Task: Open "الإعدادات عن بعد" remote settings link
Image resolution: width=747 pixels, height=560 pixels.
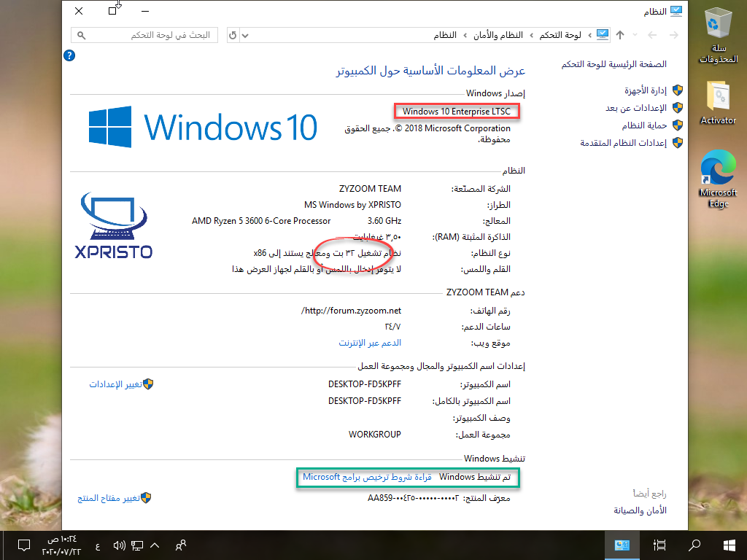Action: pos(636,108)
